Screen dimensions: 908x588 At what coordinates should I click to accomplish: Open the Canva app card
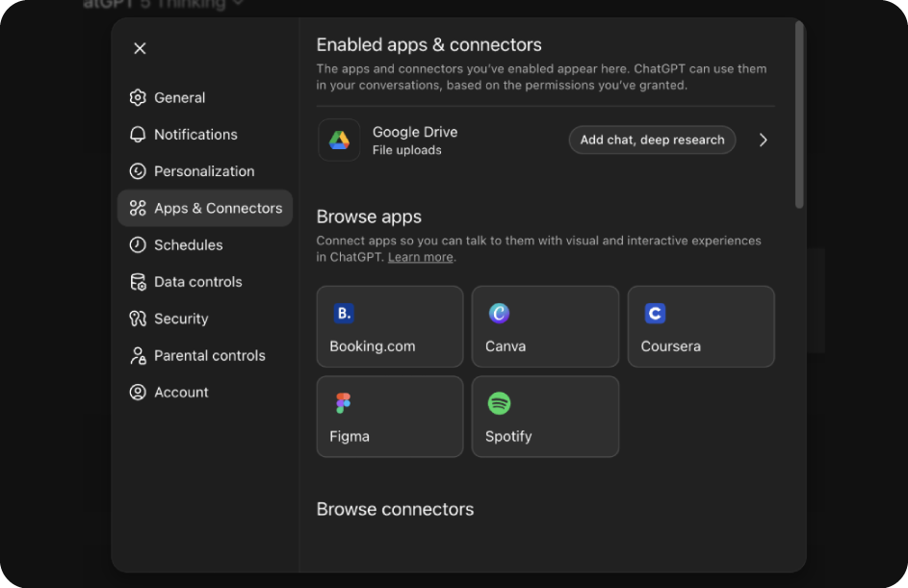(546, 326)
